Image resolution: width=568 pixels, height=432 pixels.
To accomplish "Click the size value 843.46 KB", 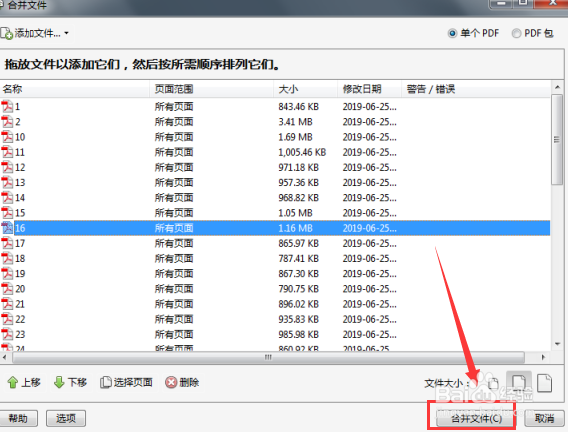I will pos(298,107).
